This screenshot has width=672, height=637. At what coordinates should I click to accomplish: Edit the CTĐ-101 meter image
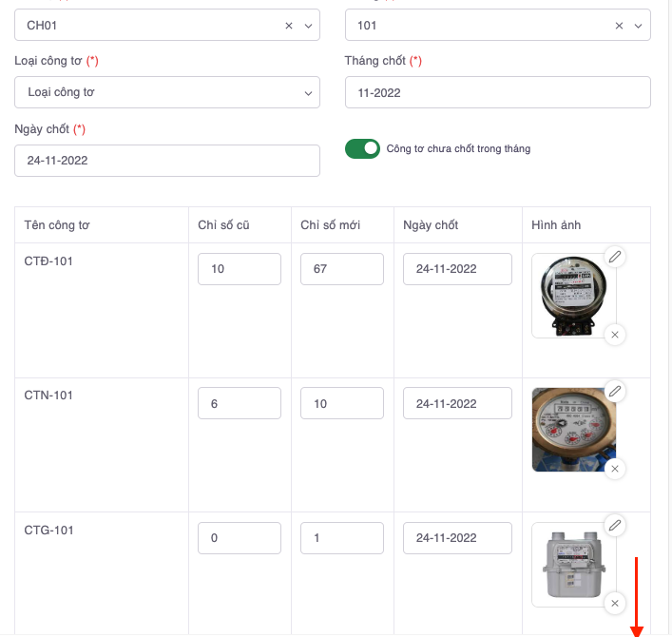click(x=615, y=257)
